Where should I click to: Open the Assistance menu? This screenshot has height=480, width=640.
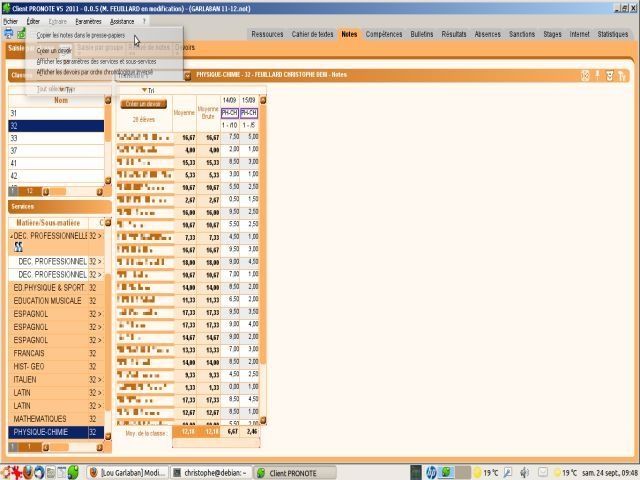(x=122, y=21)
